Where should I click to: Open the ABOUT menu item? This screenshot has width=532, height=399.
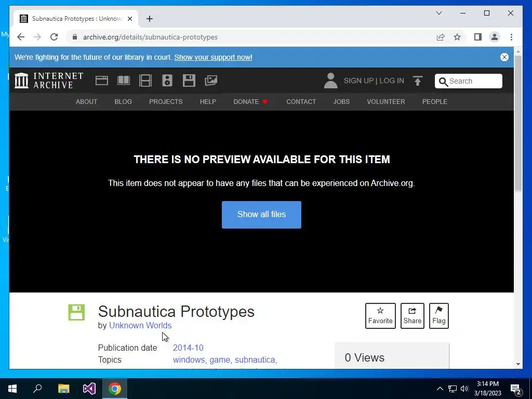click(87, 102)
